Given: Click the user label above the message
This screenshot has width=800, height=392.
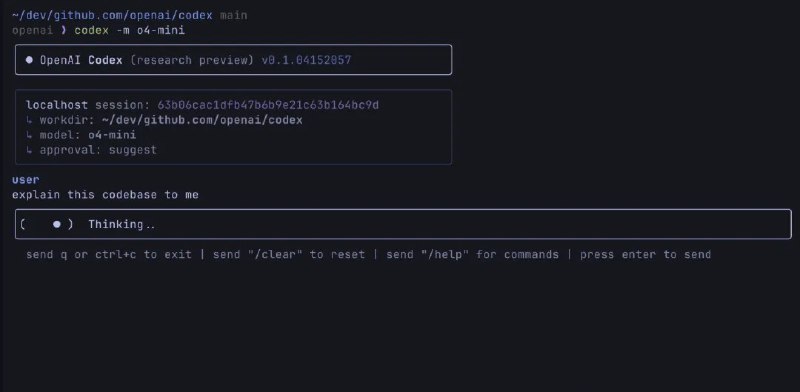Looking at the screenshot, I should tap(26, 180).
